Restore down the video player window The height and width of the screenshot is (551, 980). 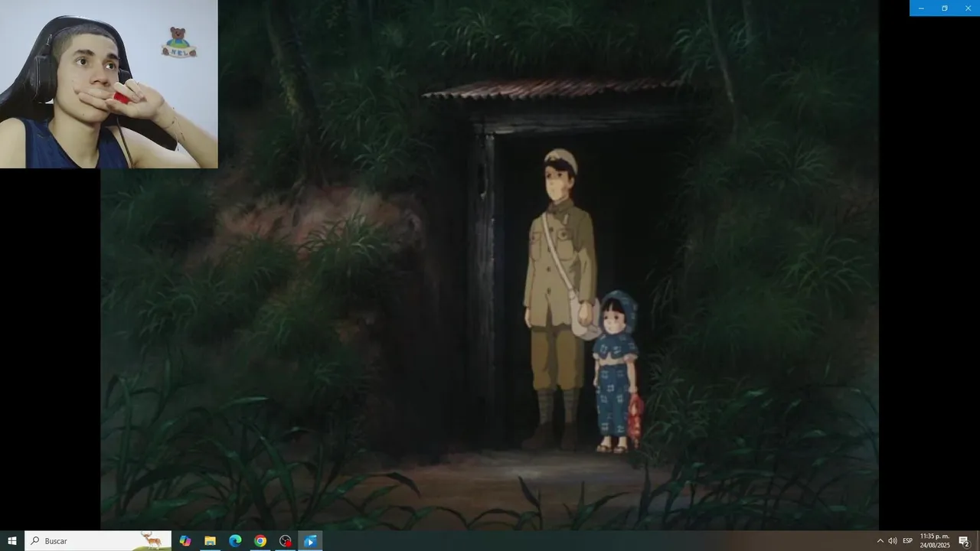(945, 8)
